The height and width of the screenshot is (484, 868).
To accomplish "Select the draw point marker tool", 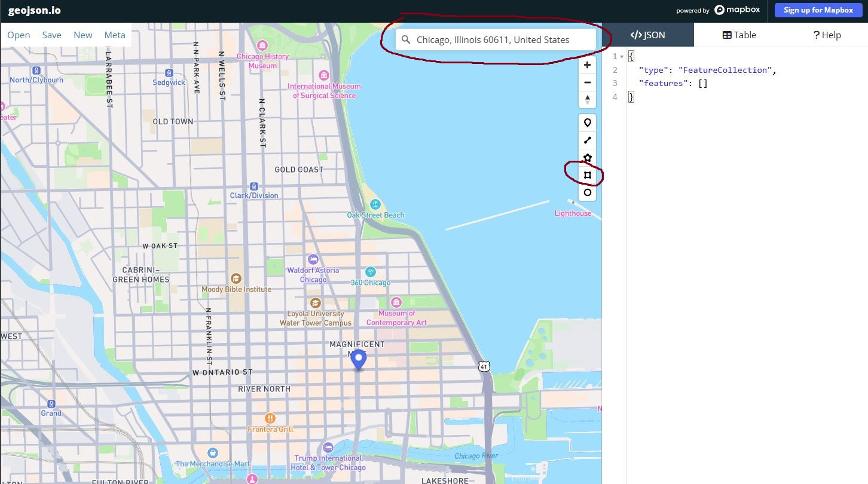I will coord(588,122).
